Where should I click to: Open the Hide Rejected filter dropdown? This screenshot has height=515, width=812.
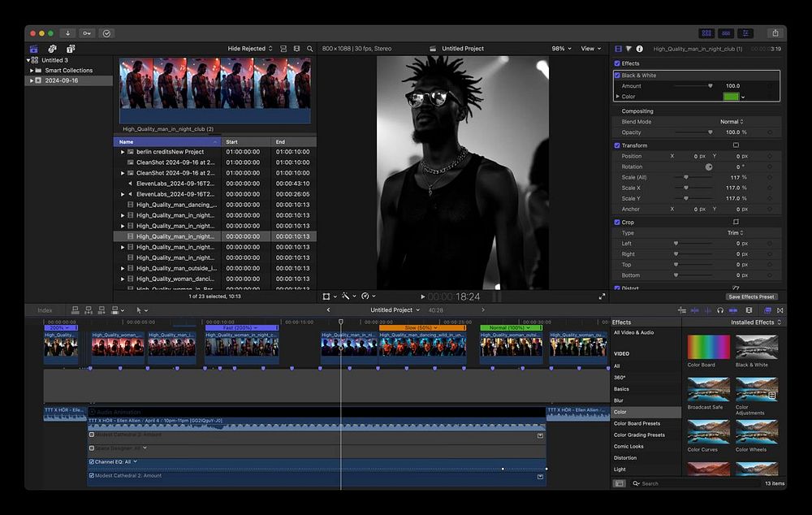click(250, 49)
